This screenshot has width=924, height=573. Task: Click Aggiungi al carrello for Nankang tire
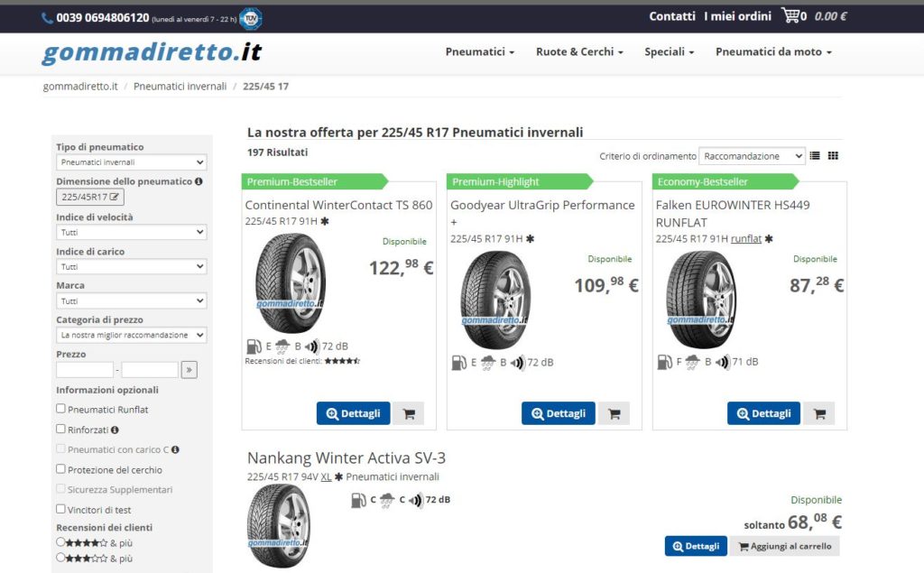coord(784,546)
